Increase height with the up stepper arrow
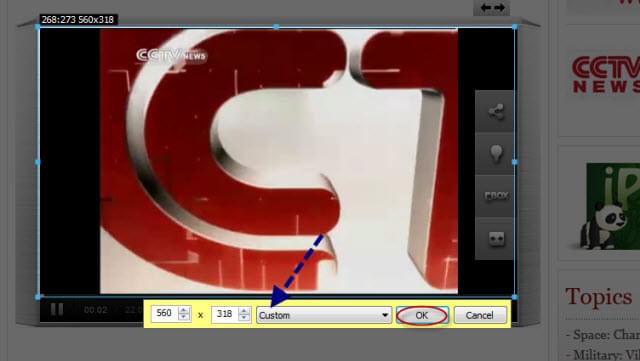This screenshot has height=361, width=640. 244,311
